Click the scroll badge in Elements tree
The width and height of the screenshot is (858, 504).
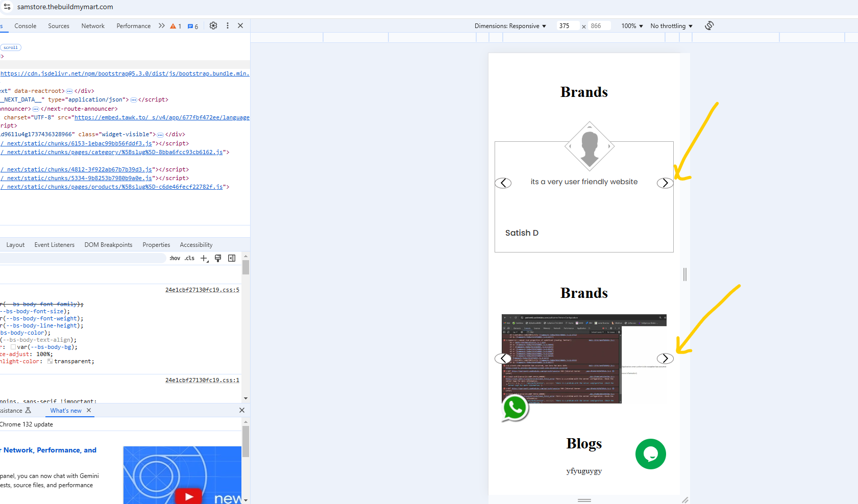pyautogui.click(x=11, y=47)
